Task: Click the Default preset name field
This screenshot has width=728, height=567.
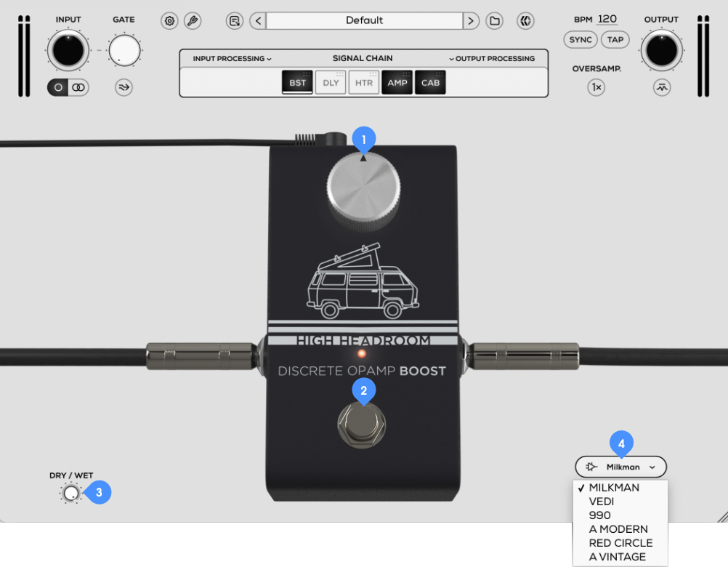Action: (x=364, y=21)
